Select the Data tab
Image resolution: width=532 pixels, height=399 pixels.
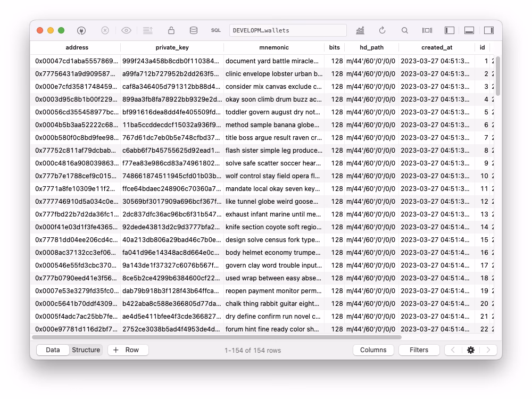(x=53, y=350)
